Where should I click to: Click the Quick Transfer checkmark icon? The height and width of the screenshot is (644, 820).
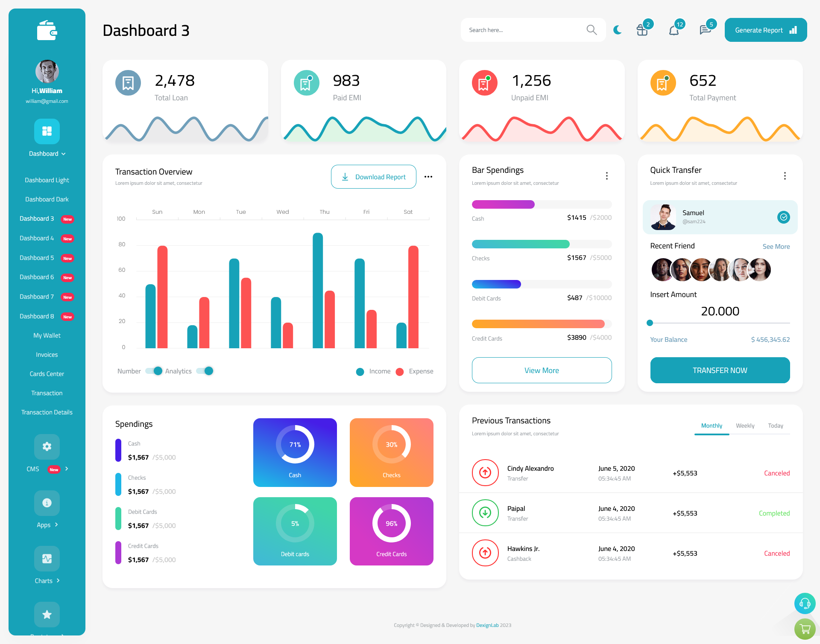(783, 217)
